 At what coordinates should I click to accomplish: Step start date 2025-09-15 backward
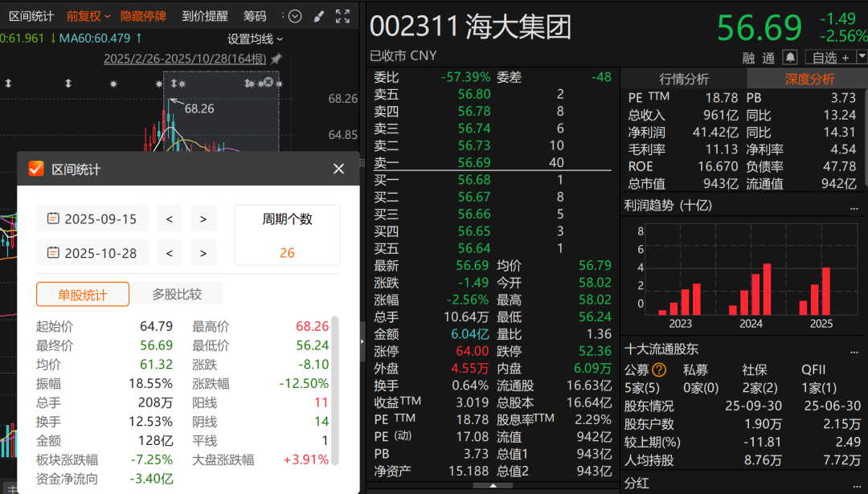[170, 219]
